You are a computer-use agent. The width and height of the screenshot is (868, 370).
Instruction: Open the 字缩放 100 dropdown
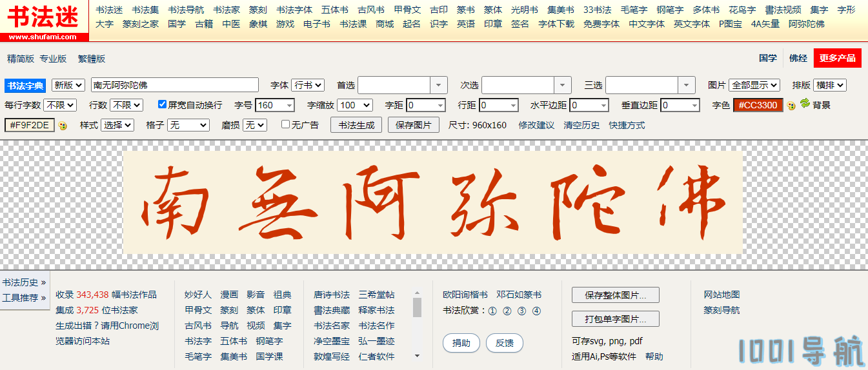pyautogui.click(x=355, y=105)
